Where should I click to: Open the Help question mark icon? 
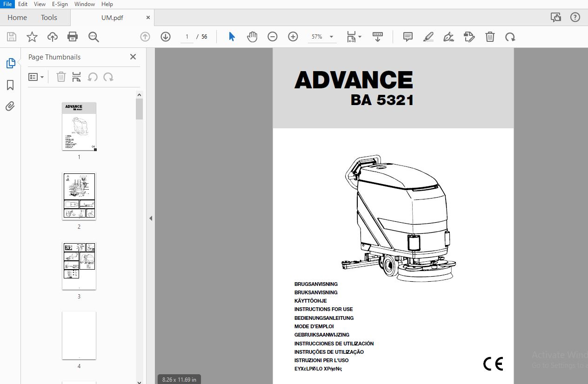coord(575,17)
